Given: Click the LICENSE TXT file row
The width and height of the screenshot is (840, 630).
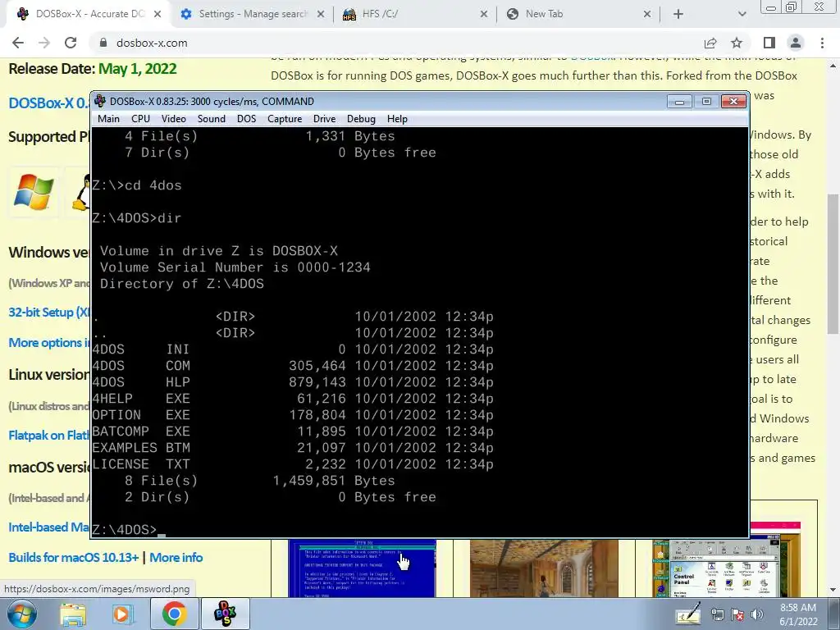Looking at the screenshot, I should click(x=293, y=464).
